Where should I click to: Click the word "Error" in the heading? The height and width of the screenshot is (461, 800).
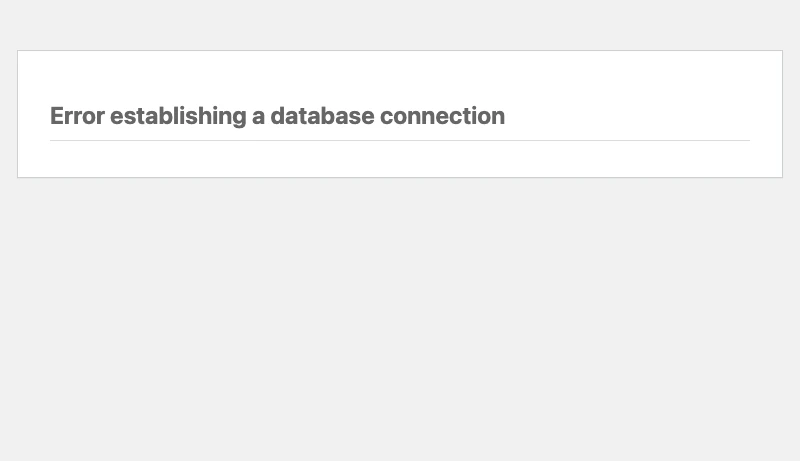[x=77, y=116]
